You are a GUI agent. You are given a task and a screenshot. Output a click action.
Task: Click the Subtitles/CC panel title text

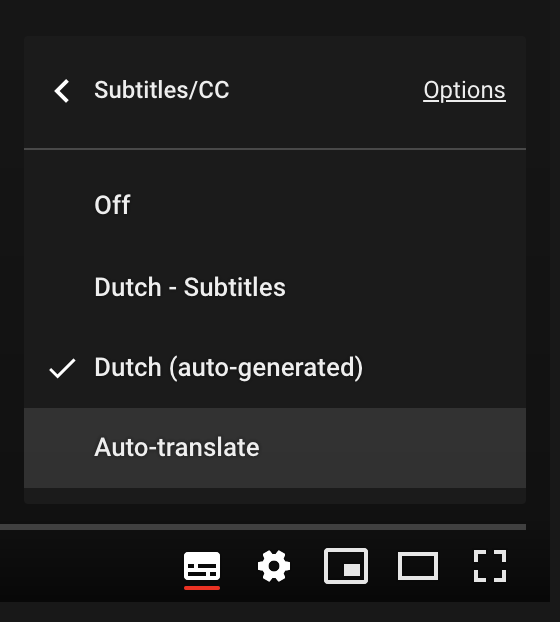[x=162, y=90]
